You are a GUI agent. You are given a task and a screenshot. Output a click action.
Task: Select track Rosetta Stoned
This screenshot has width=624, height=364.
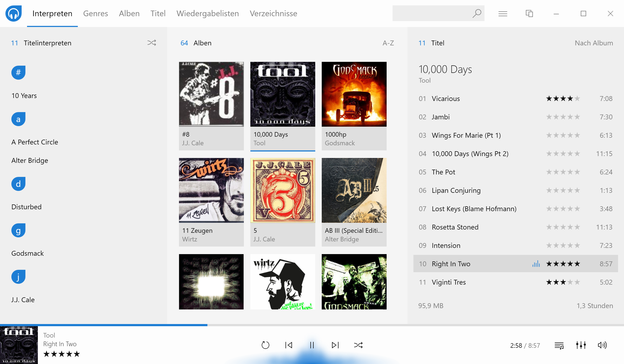point(516,227)
